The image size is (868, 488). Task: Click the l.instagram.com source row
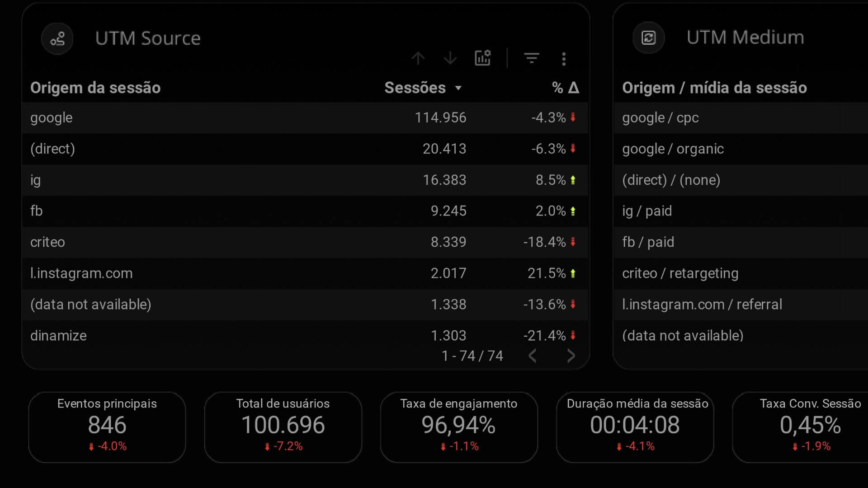(81, 273)
